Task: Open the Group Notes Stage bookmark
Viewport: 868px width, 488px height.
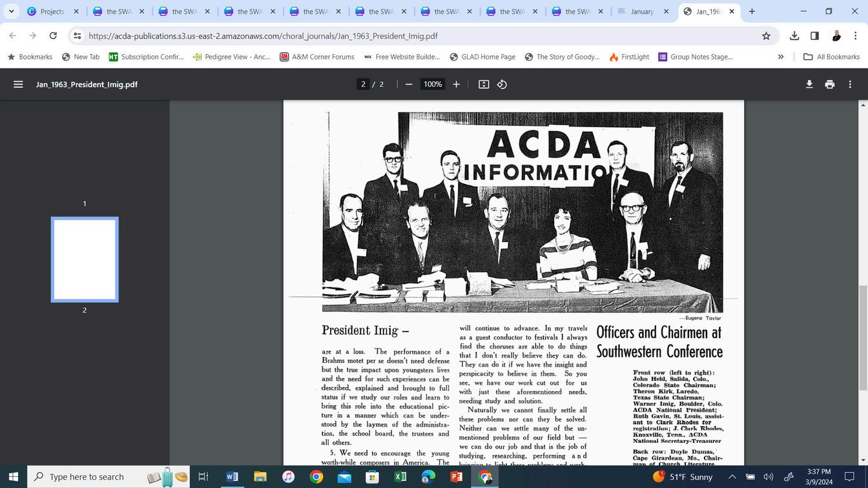Action: click(x=696, y=57)
